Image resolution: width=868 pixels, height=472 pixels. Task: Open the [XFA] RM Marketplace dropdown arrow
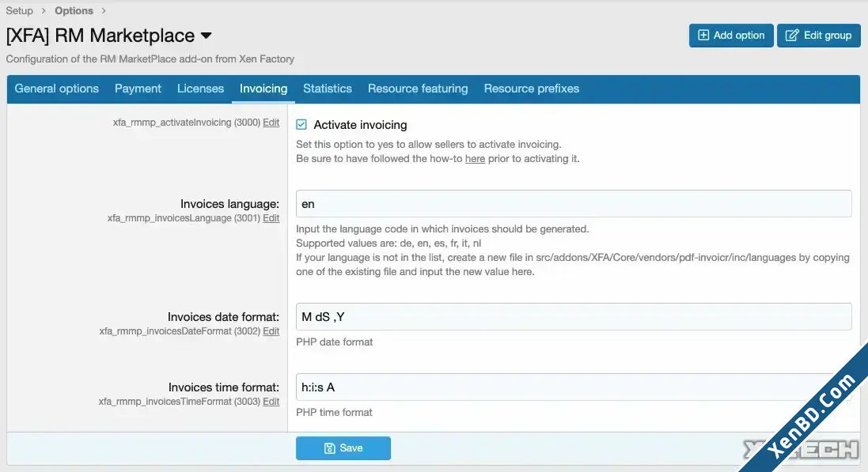pos(206,36)
